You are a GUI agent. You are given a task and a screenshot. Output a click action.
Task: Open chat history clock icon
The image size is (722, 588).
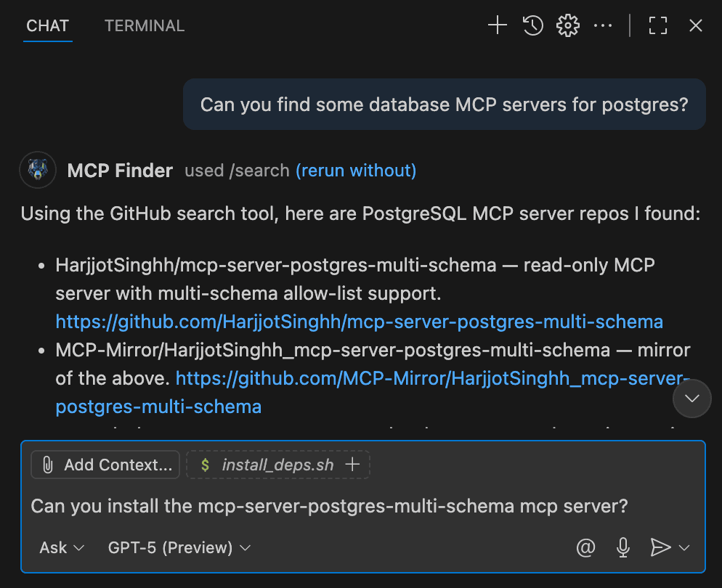point(532,25)
